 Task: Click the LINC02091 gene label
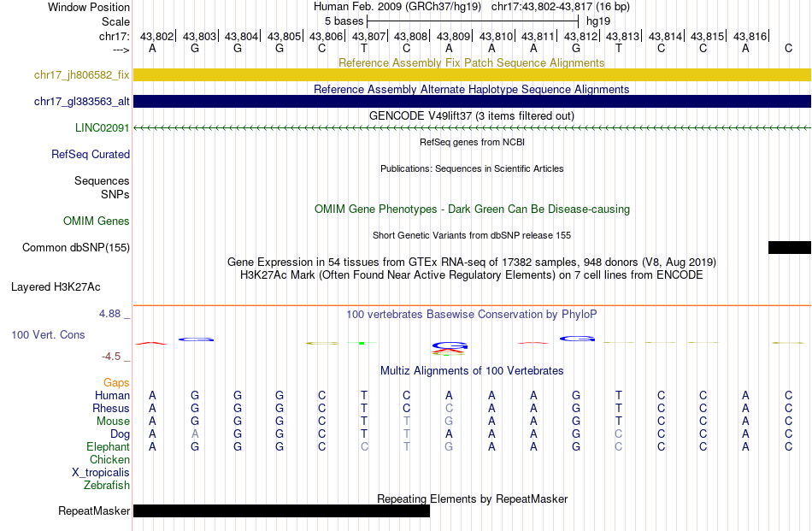click(x=102, y=127)
